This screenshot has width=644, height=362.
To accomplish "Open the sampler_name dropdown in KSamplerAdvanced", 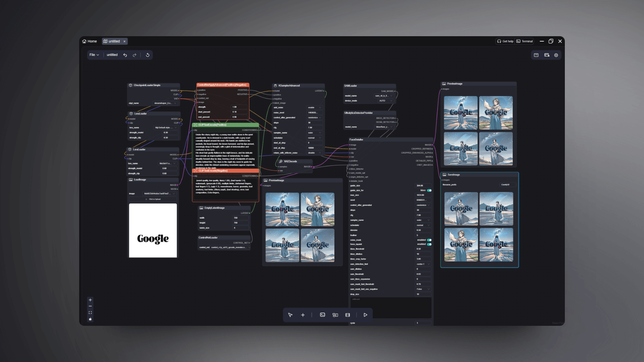I will pyautogui.click(x=314, y=133).
